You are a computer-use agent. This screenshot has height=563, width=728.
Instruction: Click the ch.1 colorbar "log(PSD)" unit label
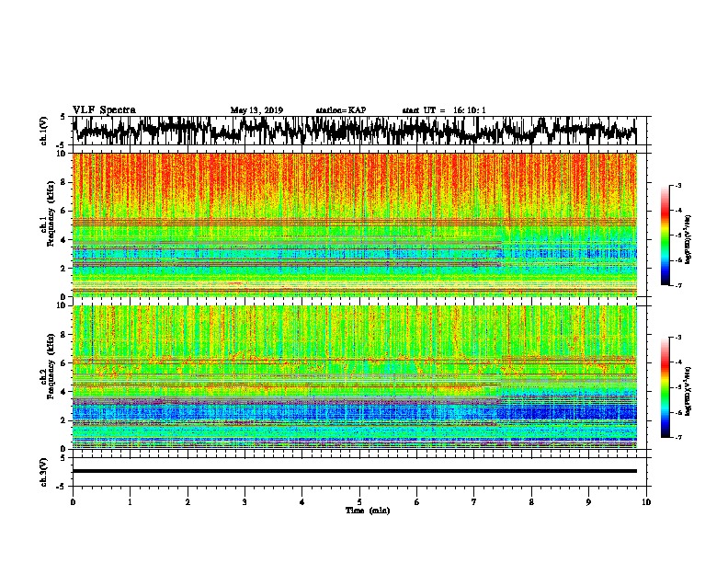click(688, 239)
